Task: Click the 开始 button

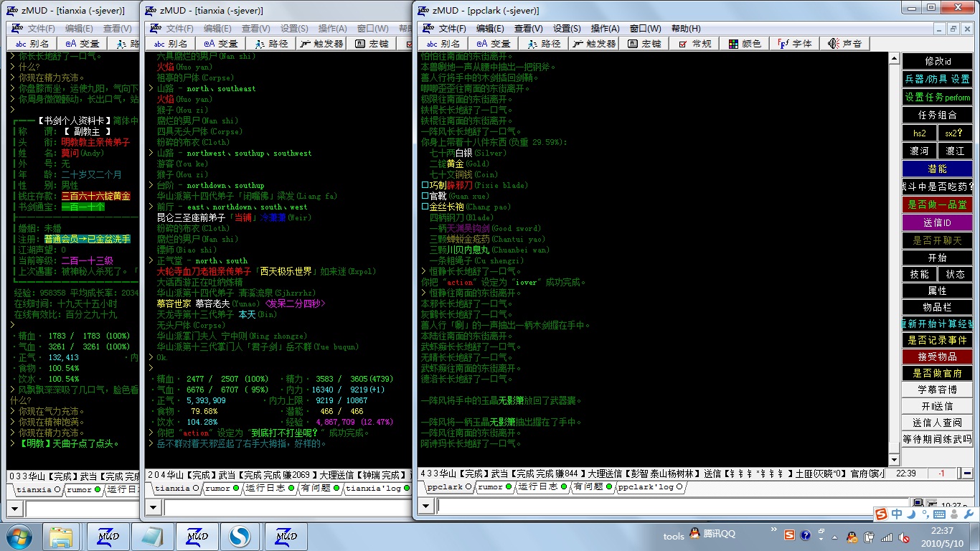Action: [x=938, y=258]
